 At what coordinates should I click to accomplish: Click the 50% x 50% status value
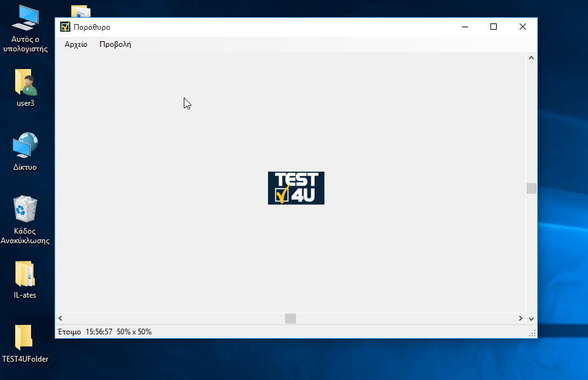(x=134, y=332)
